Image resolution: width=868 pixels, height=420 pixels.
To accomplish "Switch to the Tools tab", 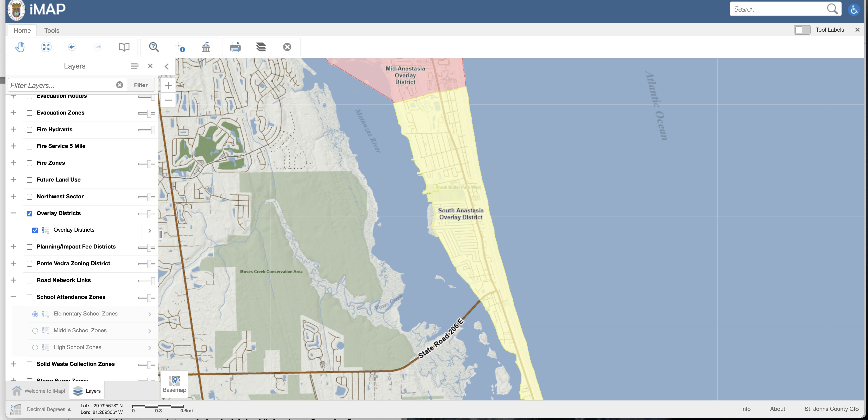I will (52, 30).
